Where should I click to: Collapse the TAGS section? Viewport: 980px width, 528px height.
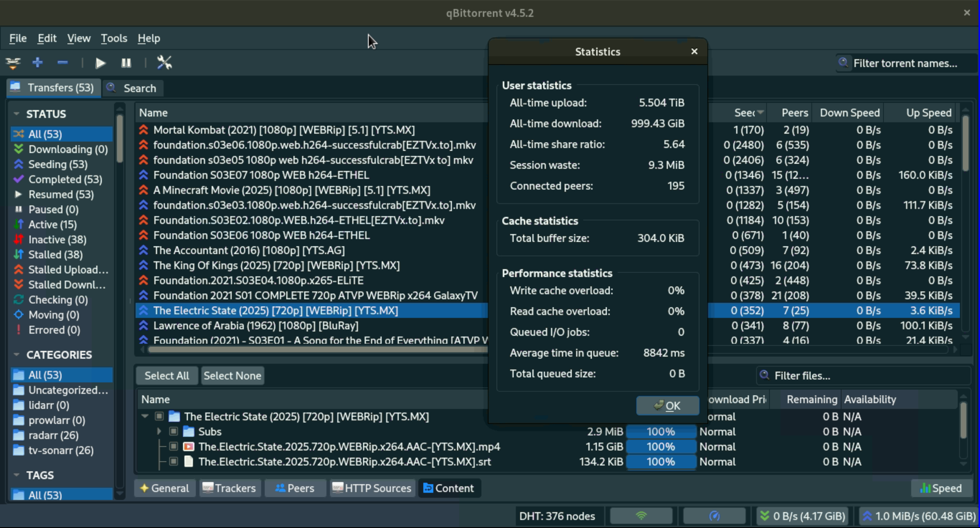point(17,475)
